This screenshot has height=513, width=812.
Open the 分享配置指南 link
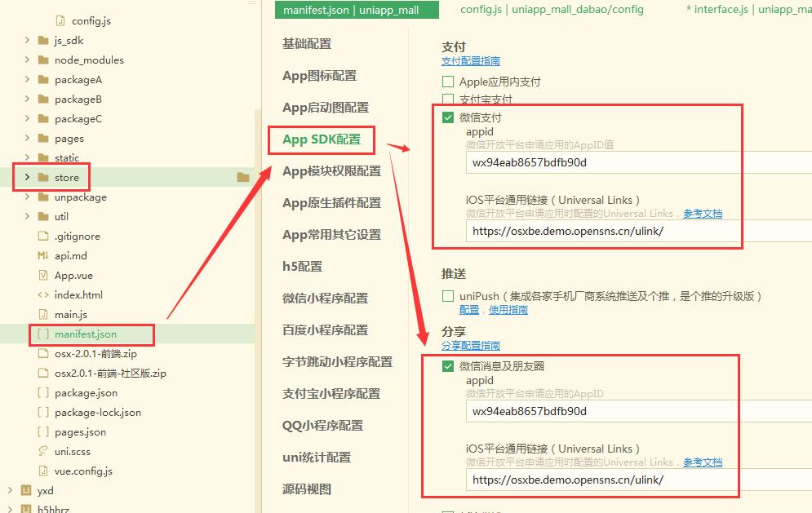click(x=471, y=345)
